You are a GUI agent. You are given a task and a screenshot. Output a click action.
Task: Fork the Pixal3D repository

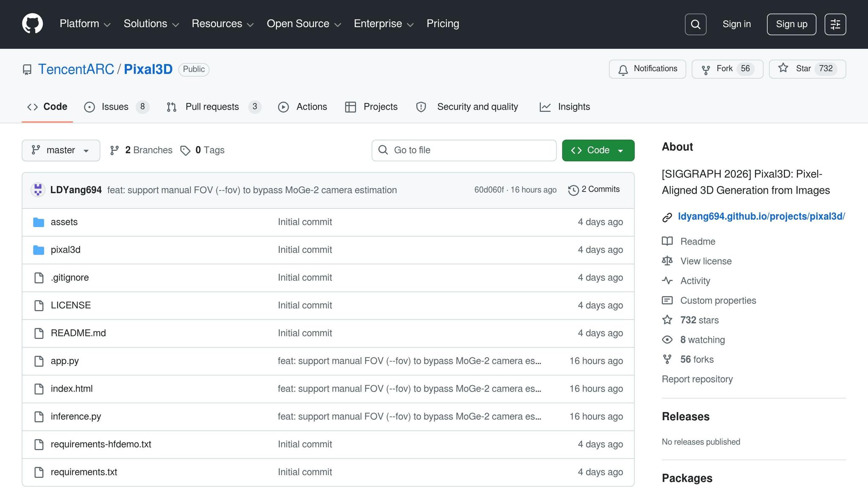[x=727, y=69]
